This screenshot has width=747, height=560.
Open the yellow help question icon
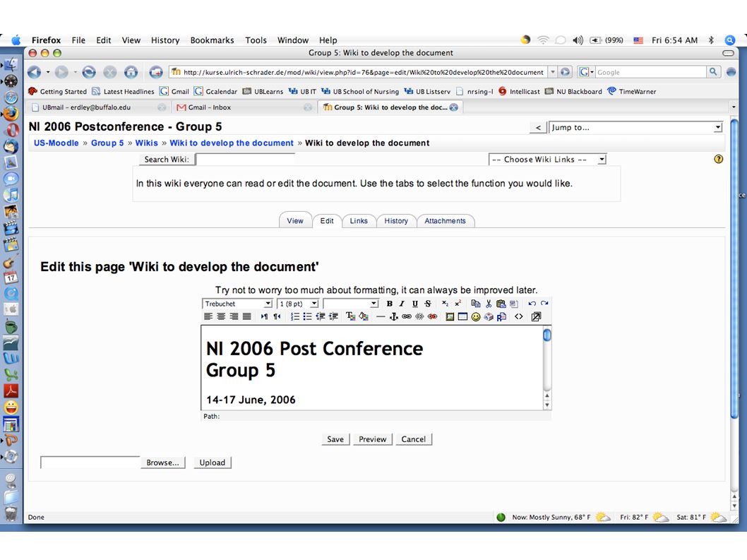coord(719,159)
